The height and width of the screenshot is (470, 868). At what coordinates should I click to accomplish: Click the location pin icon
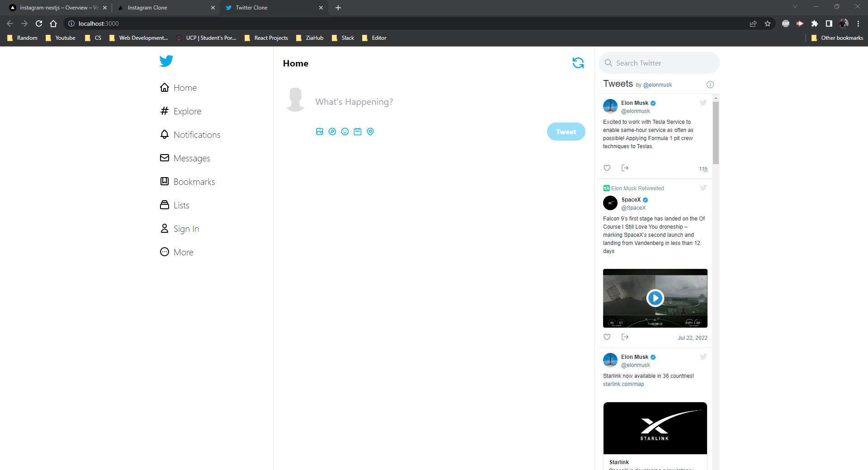(x=370, y=132)
